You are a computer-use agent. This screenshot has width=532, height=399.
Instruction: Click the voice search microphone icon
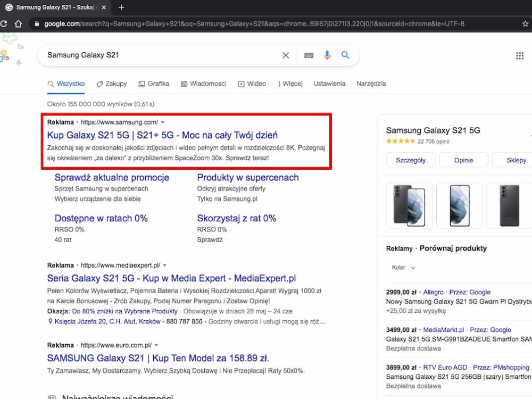tap(327, 55)
